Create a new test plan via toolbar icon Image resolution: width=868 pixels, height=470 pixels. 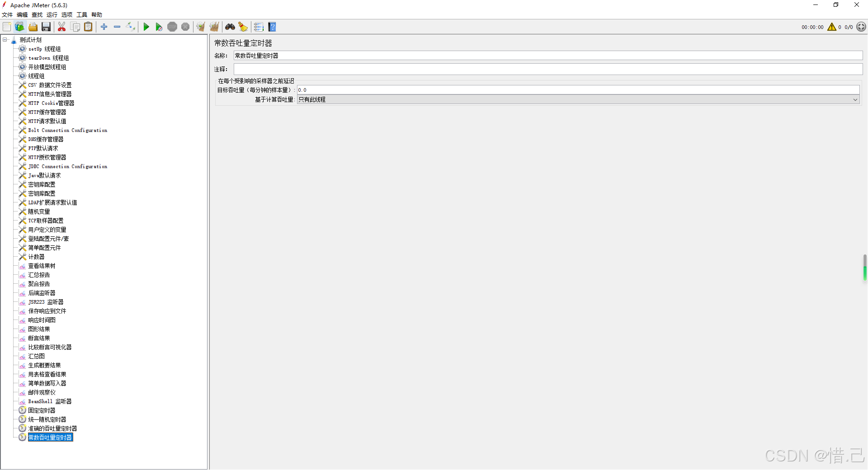(x=7, y=27)
